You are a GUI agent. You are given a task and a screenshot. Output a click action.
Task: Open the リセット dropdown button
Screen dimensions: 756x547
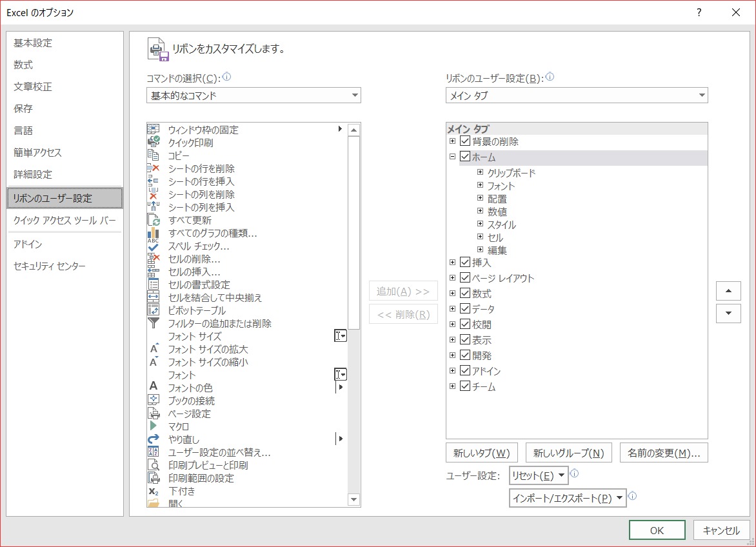(x=539, y=475)
